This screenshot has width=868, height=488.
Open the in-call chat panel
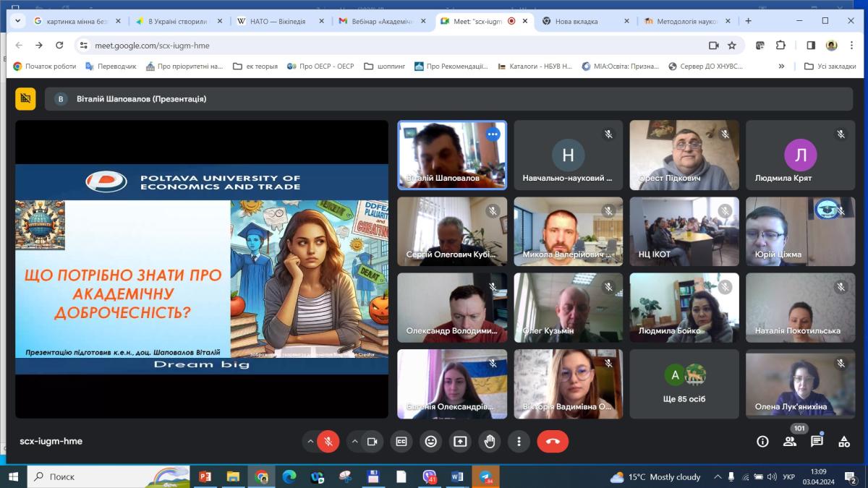(x=817, y=442)
